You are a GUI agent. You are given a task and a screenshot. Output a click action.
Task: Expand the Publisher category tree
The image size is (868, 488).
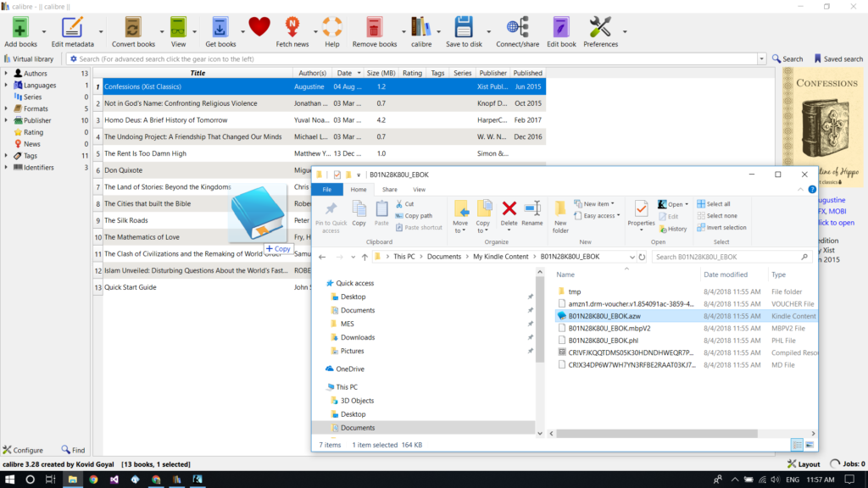click(7, 120)
